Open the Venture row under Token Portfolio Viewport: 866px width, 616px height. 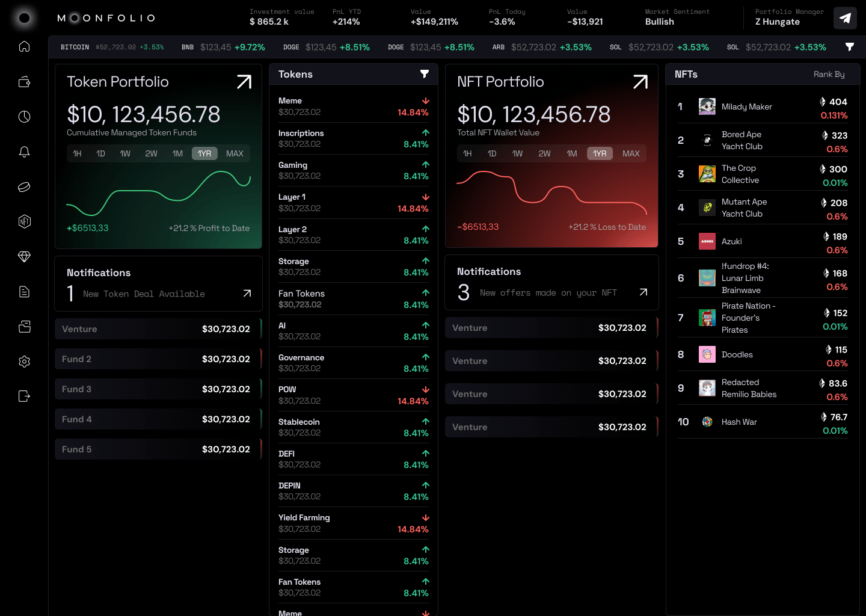click(158, 329)
